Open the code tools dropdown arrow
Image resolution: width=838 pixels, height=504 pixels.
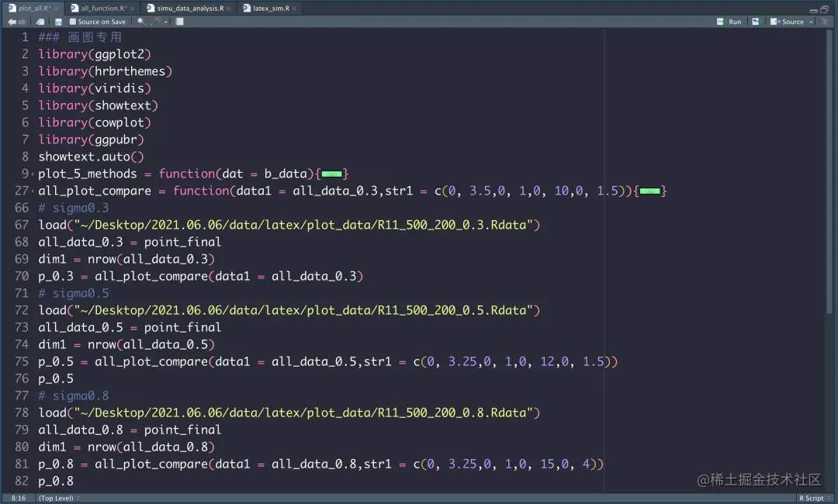pos(166,22)
